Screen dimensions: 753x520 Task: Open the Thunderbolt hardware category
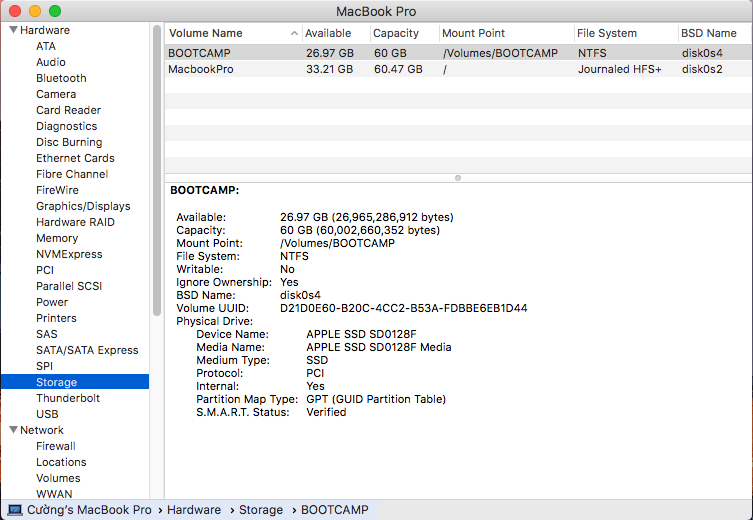click(x=67, y=398)
